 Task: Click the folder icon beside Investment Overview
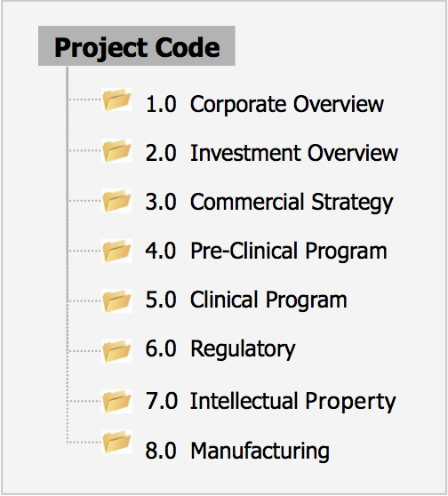116,150
